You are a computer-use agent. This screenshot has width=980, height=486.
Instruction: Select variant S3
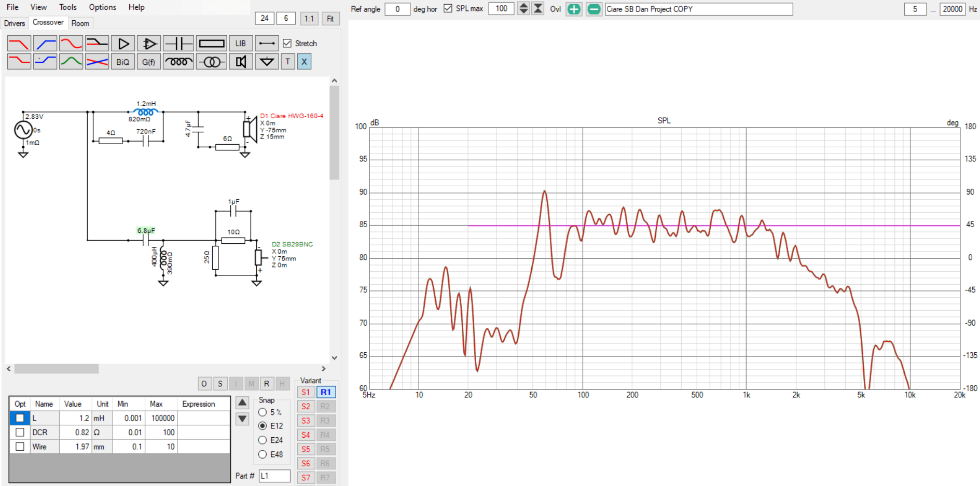pos(306,421)
